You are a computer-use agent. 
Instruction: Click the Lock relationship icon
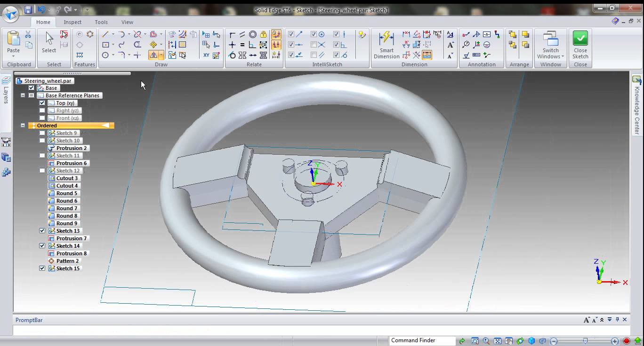[263, 34]
